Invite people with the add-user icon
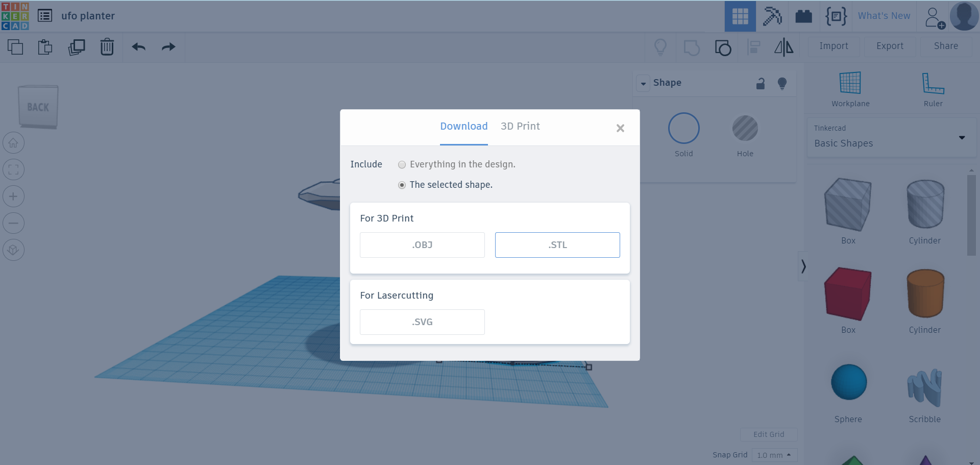980x465 pixels. click(x=935, y=17)
